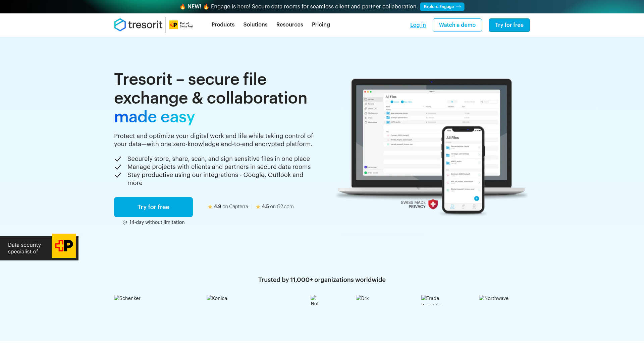
Task: Expand the New enterprise clients folder
Action: [x=385, y=113]
